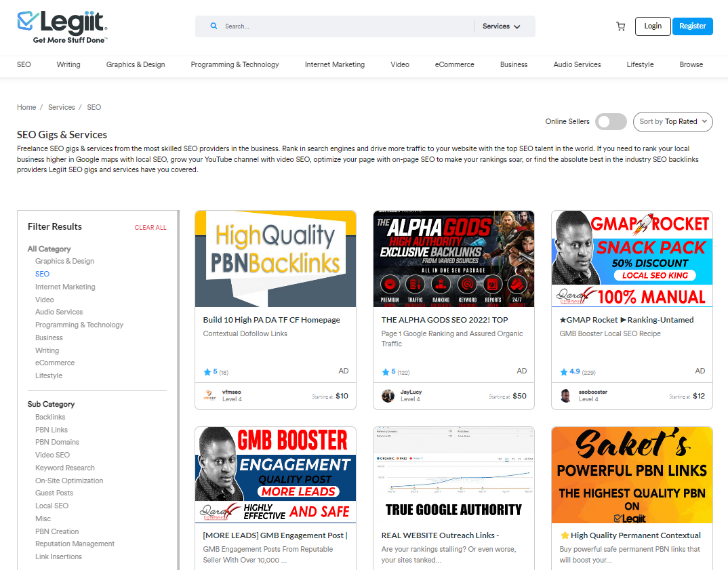Click seobooster seller avatar

pyautogui.click(x=566, y=395)
